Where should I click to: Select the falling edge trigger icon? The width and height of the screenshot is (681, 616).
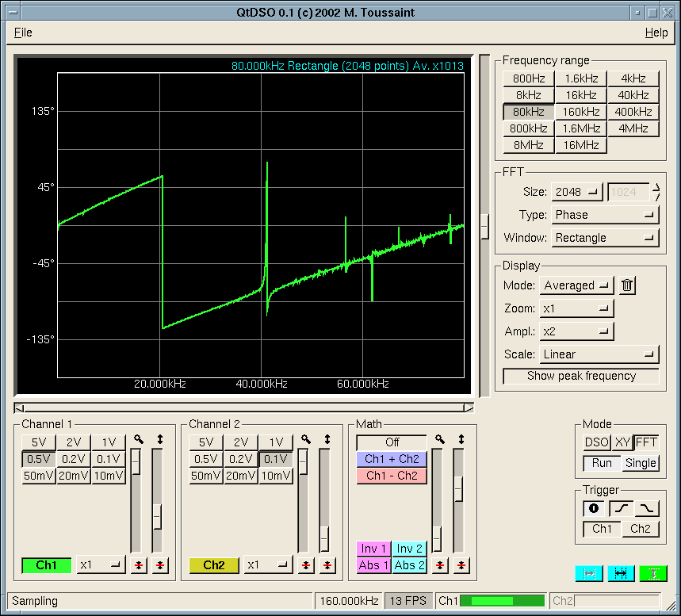tap(648, 508)
